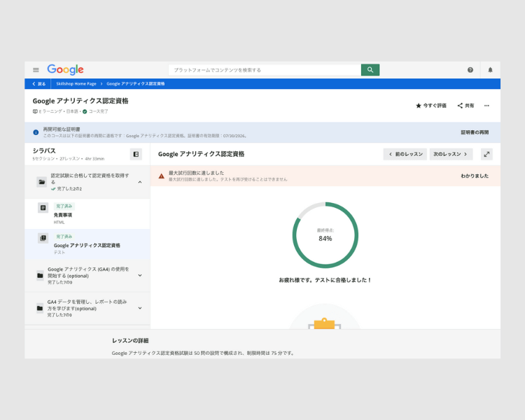Click the シラバス heading
This screenshot has width=525, height=420.
click(x=44, y=150)
